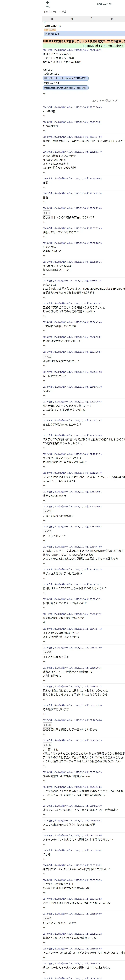Click reply arrow under post 0020
Image resolution: width=125 pixels, height=980 pixels.
[x=44, y=429]
